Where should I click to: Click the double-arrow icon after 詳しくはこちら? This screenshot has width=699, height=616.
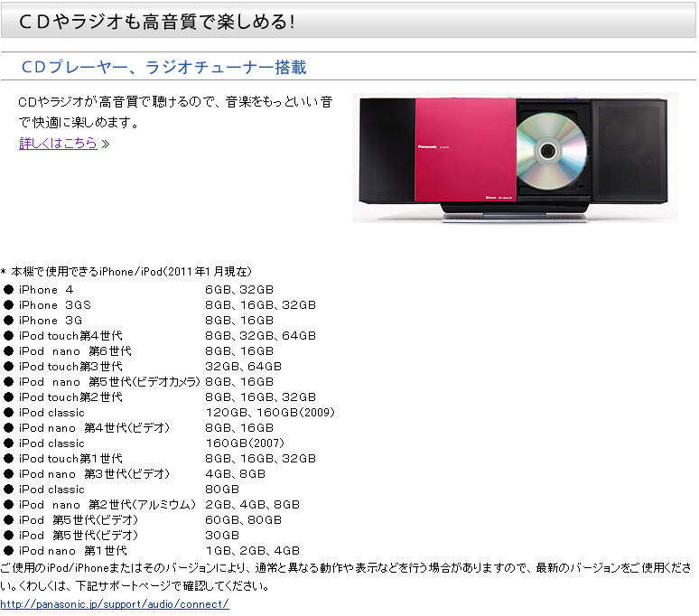(x=105, y=144)
